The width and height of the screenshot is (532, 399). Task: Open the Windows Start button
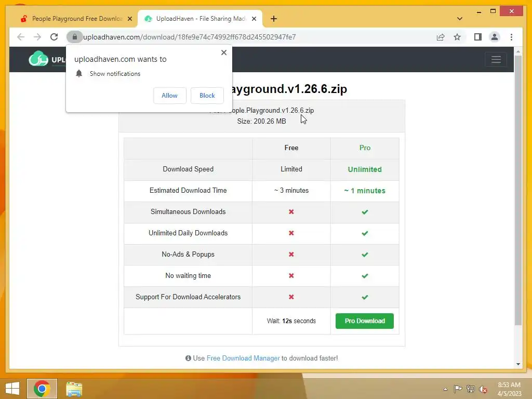[12, 389]
